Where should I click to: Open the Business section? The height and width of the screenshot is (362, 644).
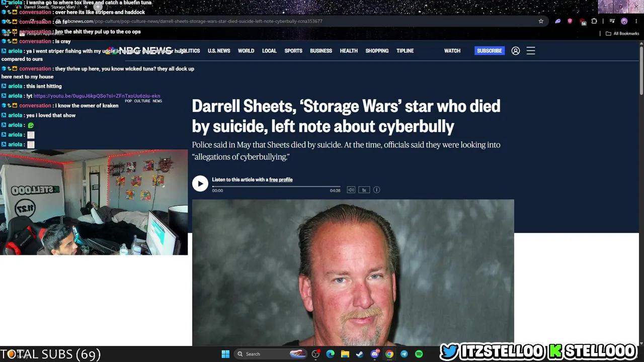coord(321,51)
